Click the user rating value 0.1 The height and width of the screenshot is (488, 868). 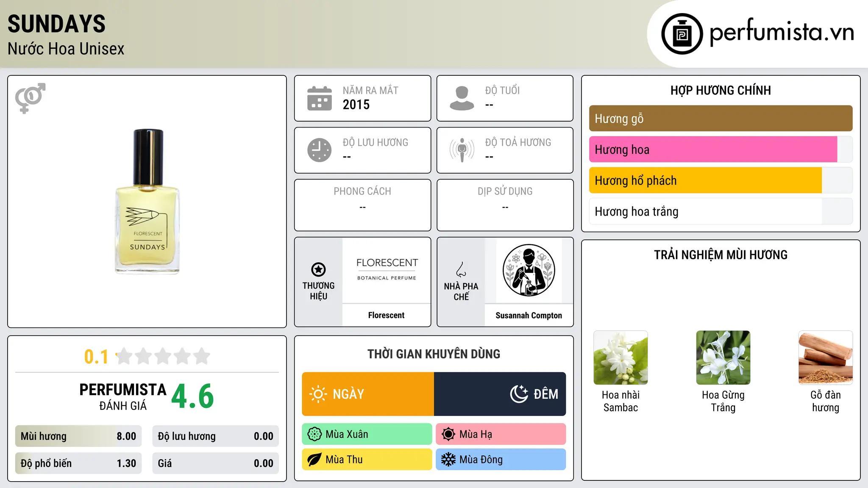(x=96, y=357)
